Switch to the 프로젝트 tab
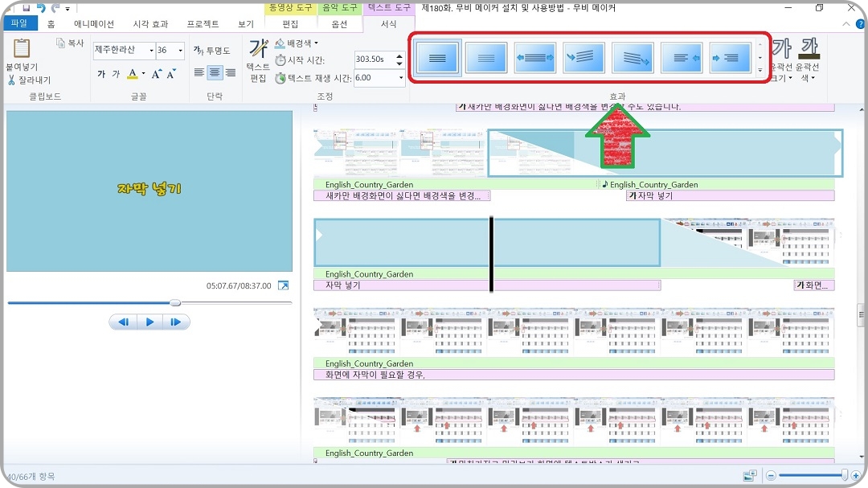 203,24
